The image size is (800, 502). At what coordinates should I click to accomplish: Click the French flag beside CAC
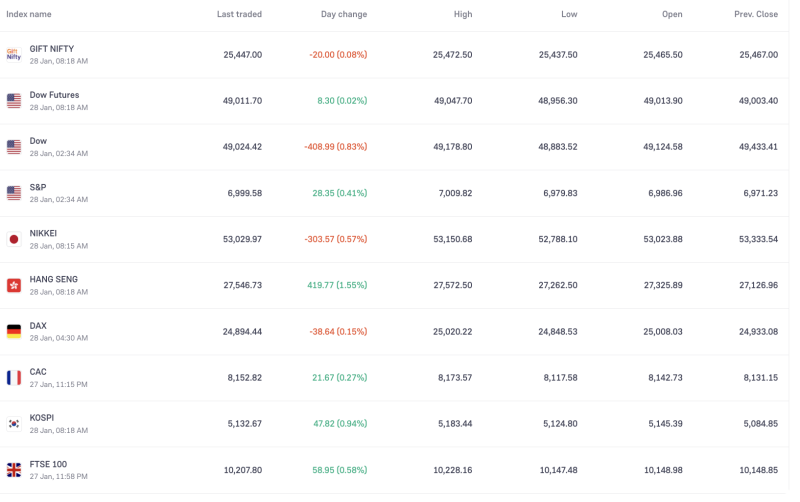point(14,378)
